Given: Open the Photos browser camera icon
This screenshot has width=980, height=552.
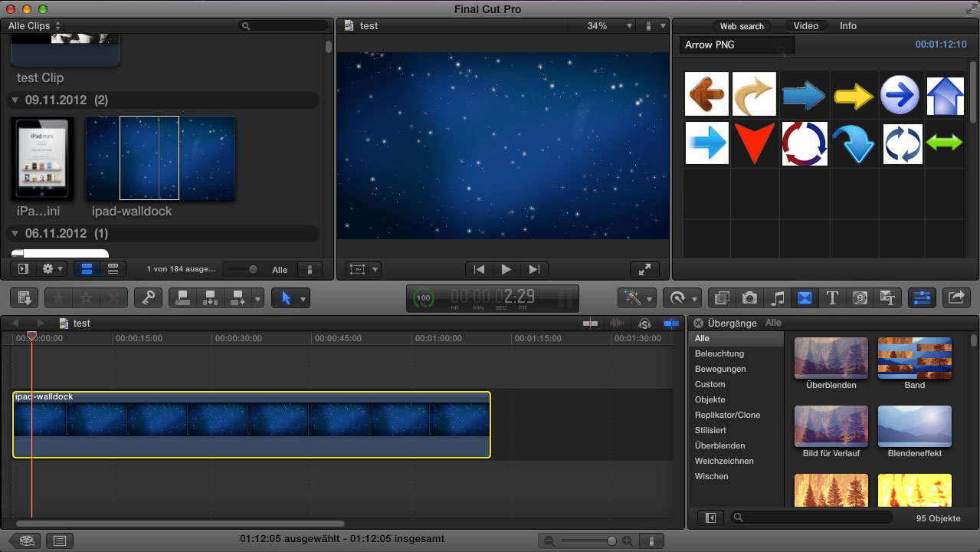Looking at the screenshot, I should [x=749, y=298].
